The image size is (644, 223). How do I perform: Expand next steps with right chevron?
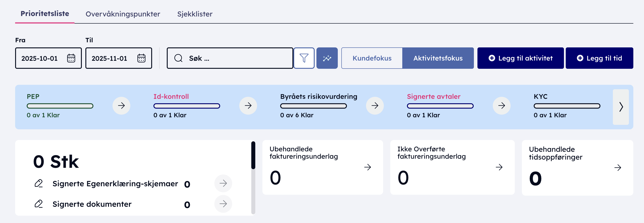coord(621,107)
